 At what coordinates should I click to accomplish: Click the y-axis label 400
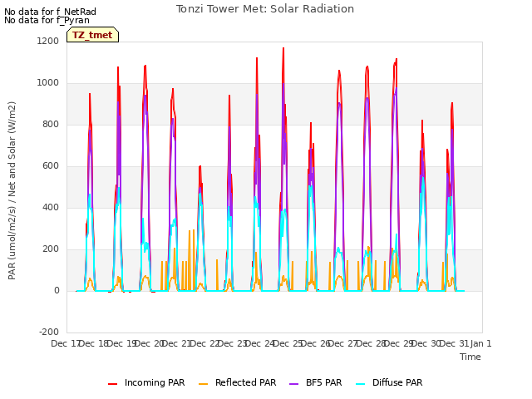50,208
